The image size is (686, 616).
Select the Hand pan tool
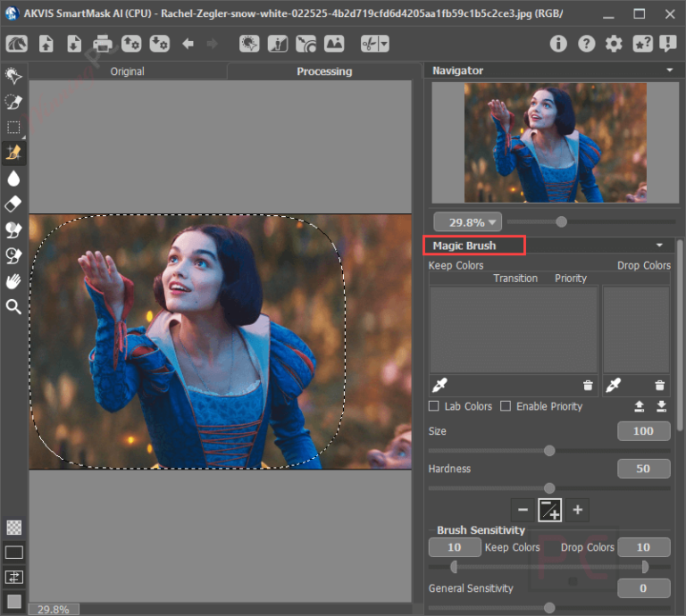tap(13, 281)
